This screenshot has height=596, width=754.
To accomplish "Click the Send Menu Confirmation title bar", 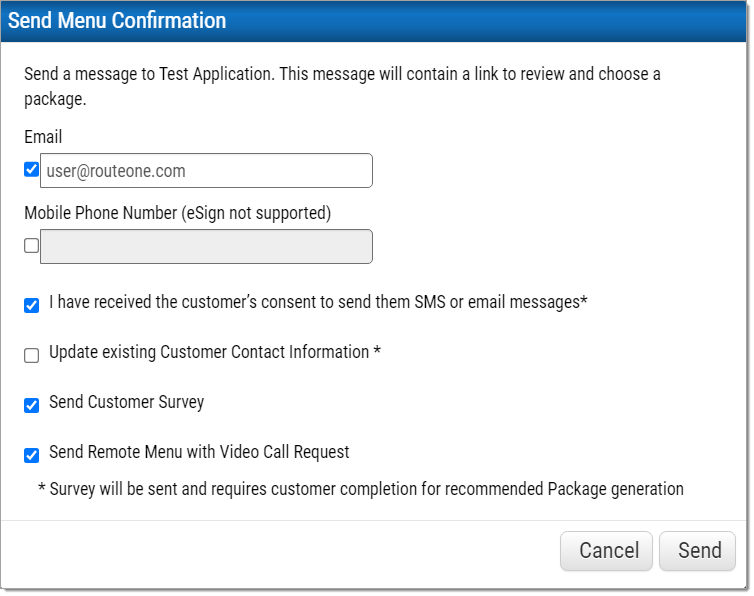I will click(x=374, y=21).
